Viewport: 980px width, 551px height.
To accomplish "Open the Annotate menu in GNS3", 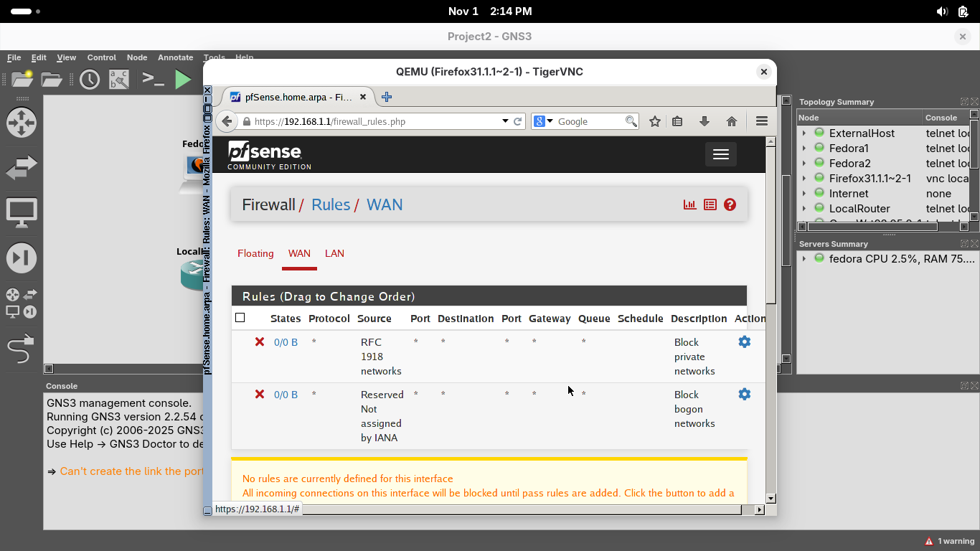I will point(175,57).
